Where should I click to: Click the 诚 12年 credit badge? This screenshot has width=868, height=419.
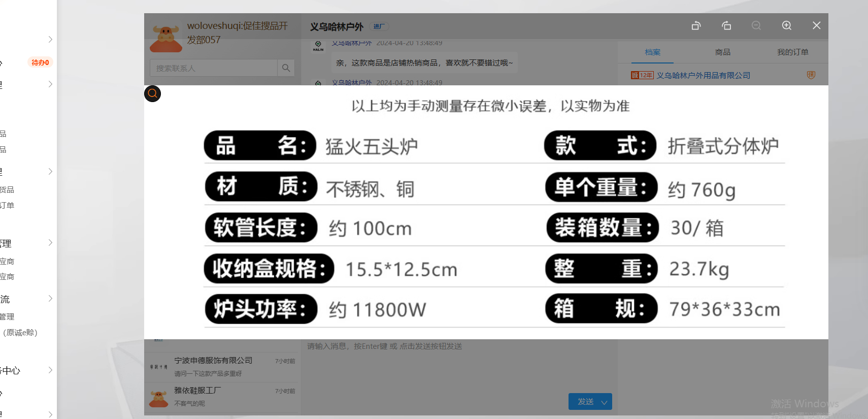click(x=642, y=75)
